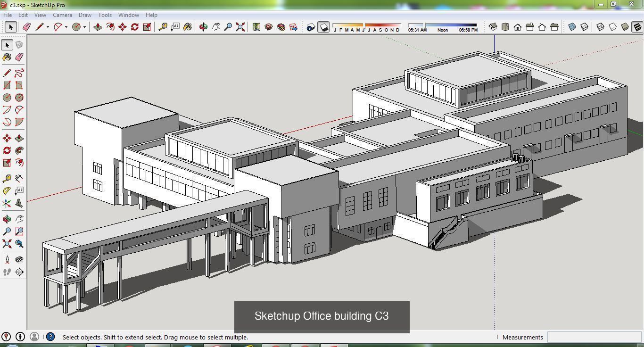Select the Follow Me tool
This screenshot has width=644, height=347.
(x=19, y=150)
